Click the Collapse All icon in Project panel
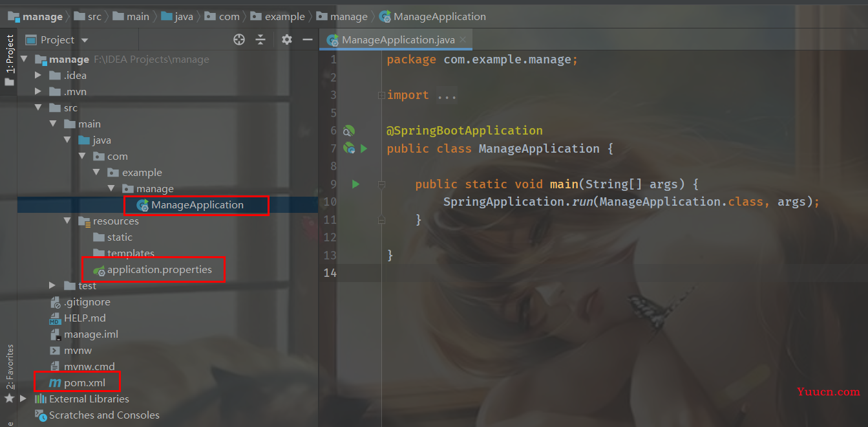The width and height of the screenshot is (868, 427). pyautogui.click(x=260, y=40)
